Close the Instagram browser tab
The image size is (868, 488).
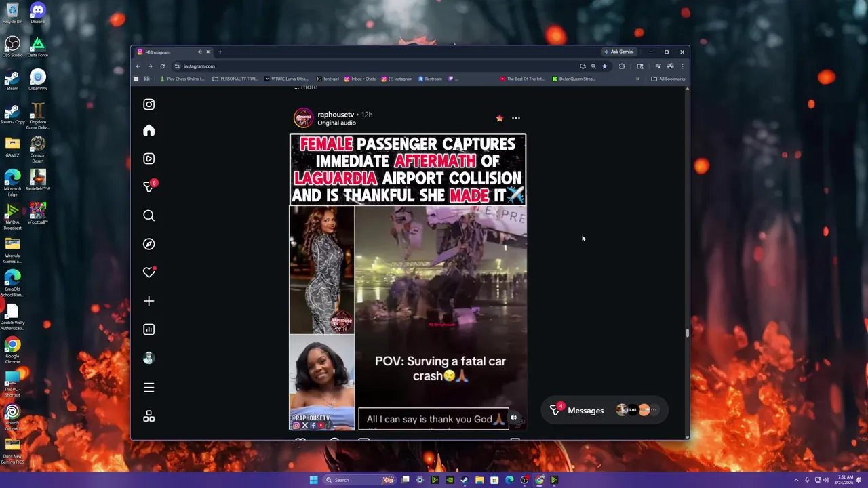coord(208,52)
